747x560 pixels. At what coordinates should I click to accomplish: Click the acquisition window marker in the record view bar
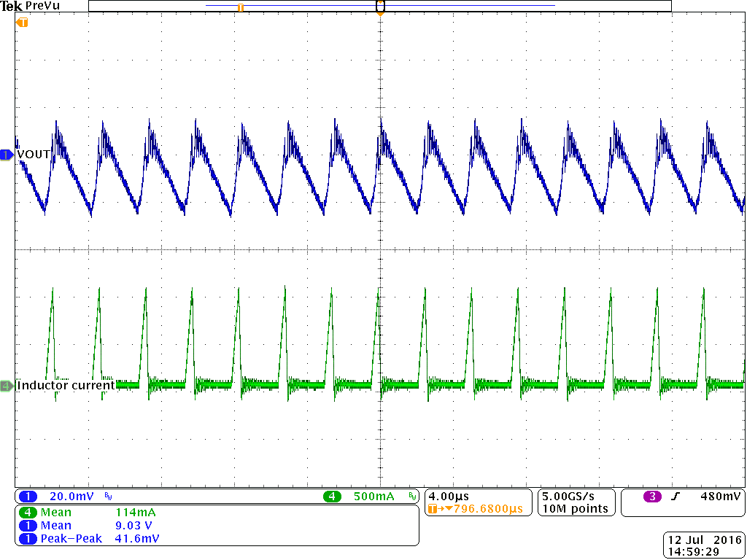380,7
